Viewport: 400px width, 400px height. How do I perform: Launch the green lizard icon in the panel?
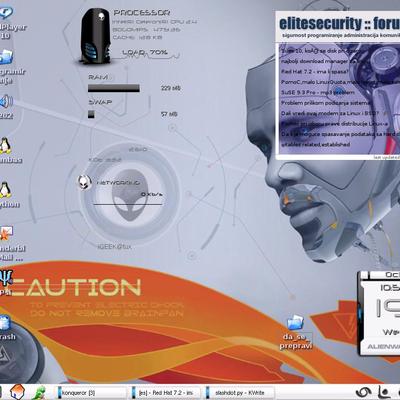pos(39,393)
